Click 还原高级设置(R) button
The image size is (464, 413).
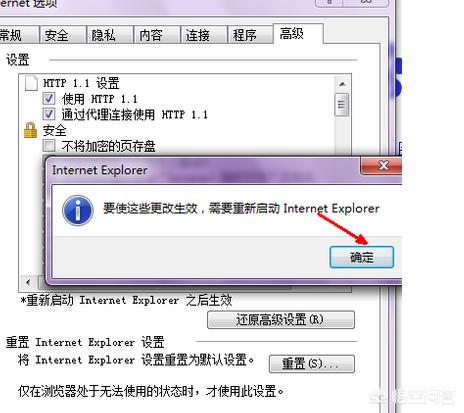281,320
